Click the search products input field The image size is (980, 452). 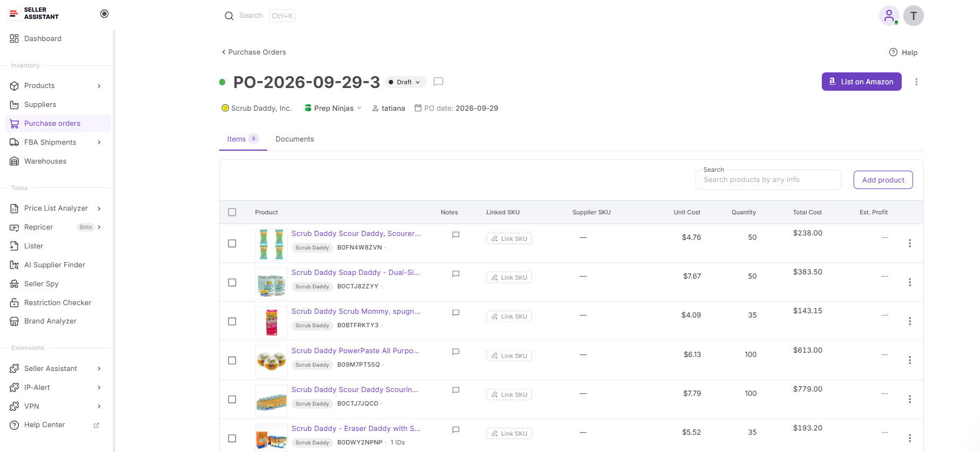point(768,180)
